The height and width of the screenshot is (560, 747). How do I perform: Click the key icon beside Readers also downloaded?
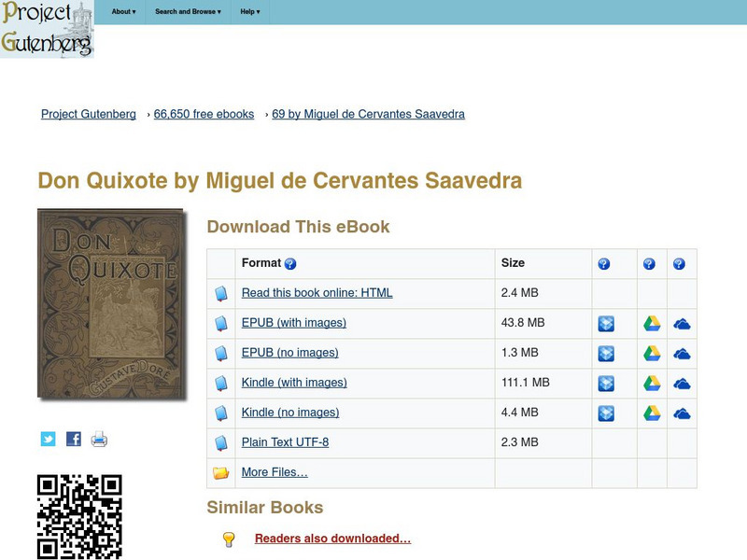[227, 540]
